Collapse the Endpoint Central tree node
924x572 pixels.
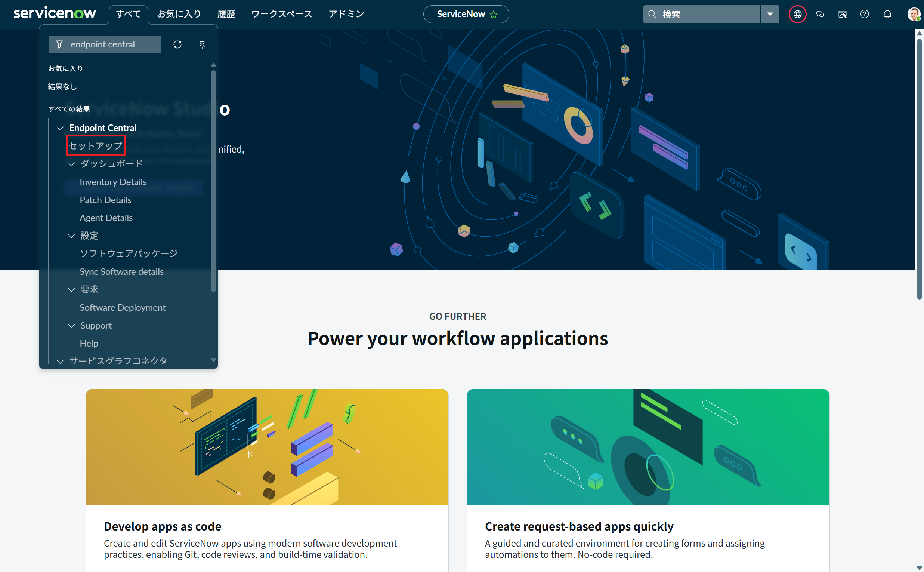(x=60, y=128)
